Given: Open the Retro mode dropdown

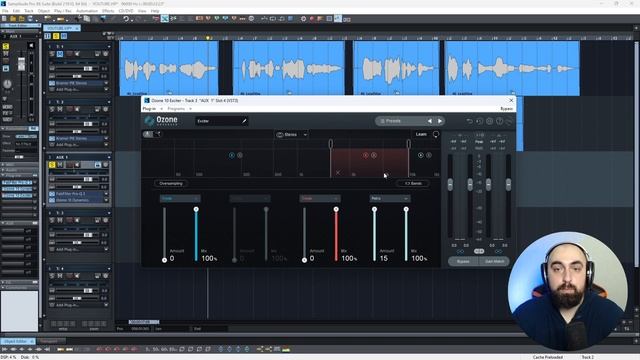Looking at the screenshot, I should pos(390,198).
